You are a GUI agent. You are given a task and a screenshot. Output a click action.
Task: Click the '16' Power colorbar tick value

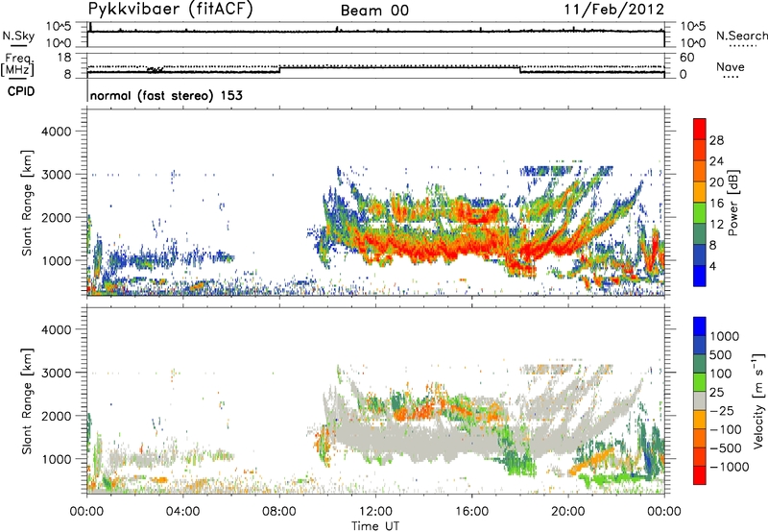[x=716, y=204]
